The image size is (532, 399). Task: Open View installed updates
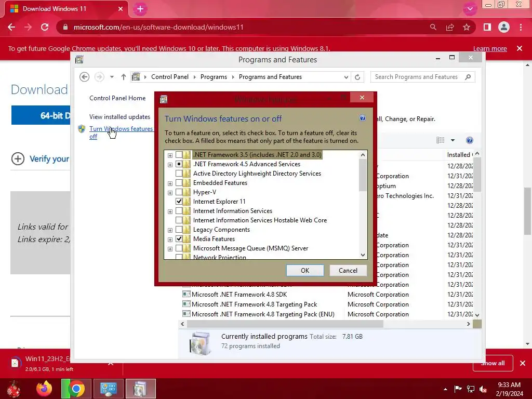click(x=119, y=117)
